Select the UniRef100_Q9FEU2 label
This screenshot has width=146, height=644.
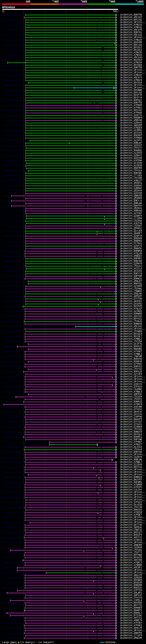(131, 394)
